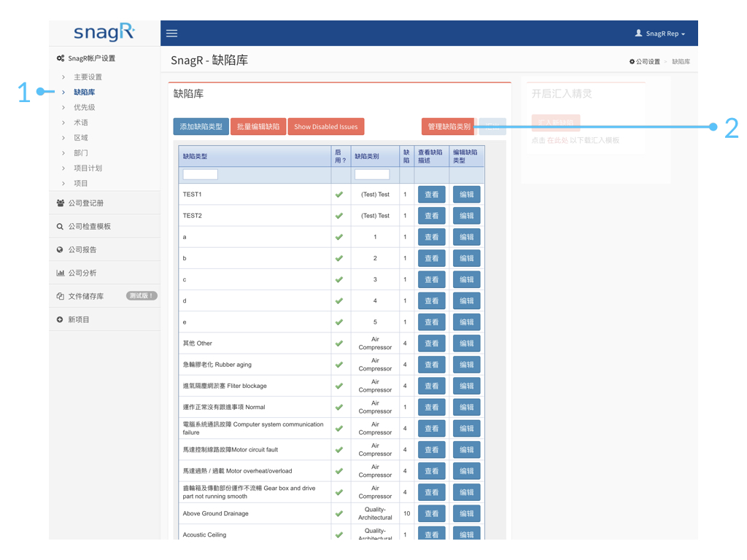Click the user profile icon beside SnagR Rep

click(638, 33)
